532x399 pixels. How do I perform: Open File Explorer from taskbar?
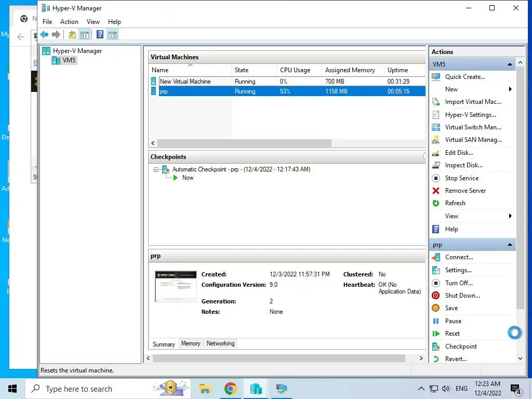click(x=205, y=389)
